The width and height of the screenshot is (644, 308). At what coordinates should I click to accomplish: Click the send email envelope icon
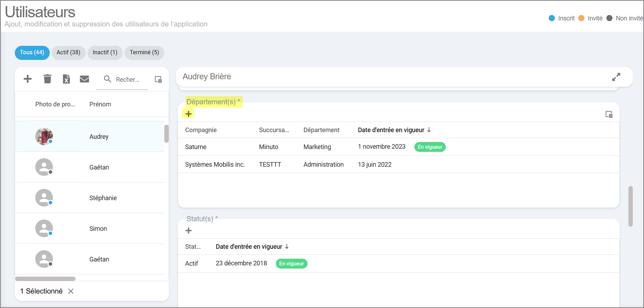click(x=84, y=79)
